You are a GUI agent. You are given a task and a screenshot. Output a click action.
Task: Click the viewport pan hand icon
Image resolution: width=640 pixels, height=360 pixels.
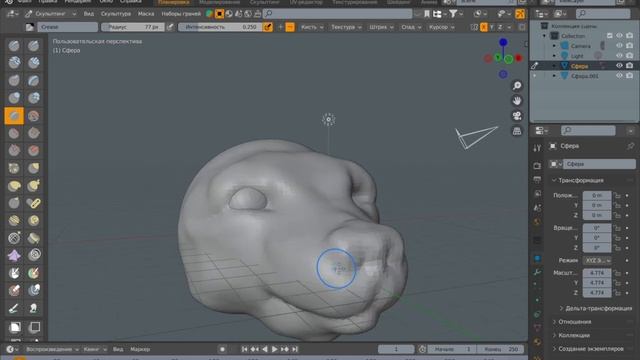(517, 100)
